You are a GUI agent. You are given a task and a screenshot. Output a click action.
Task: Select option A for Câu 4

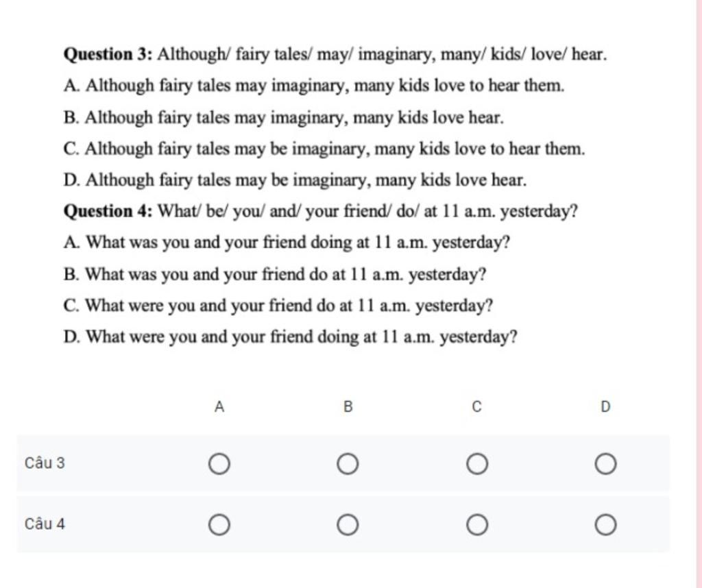coord(219,525)
